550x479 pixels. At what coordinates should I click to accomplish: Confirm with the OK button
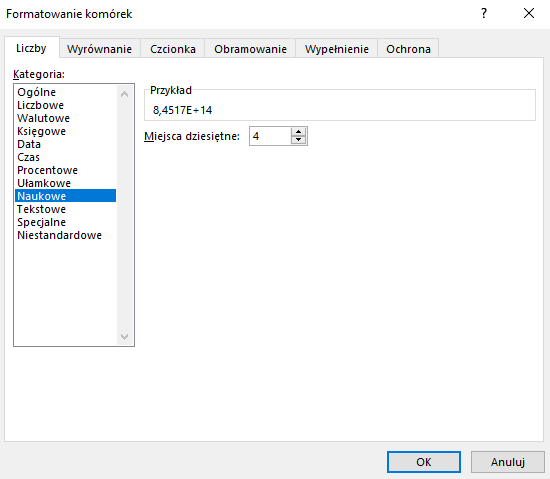424,462
